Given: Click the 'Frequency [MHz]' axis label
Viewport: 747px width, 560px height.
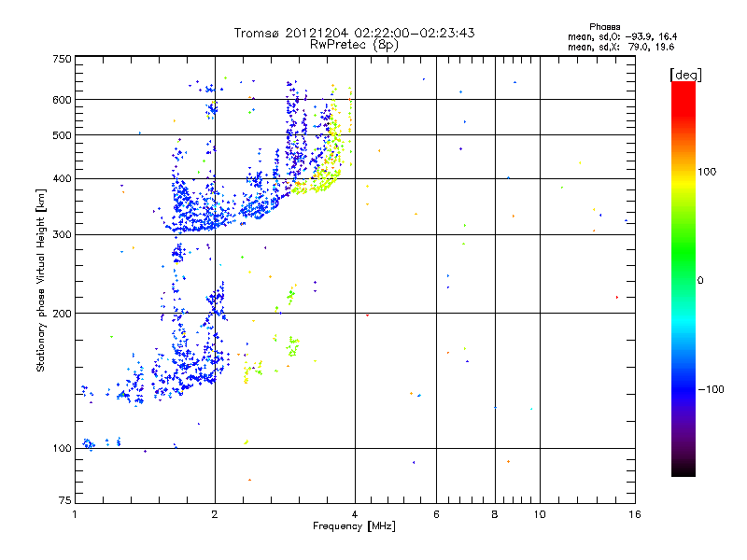Looking at the screenshot, I should tap(354, 526).
